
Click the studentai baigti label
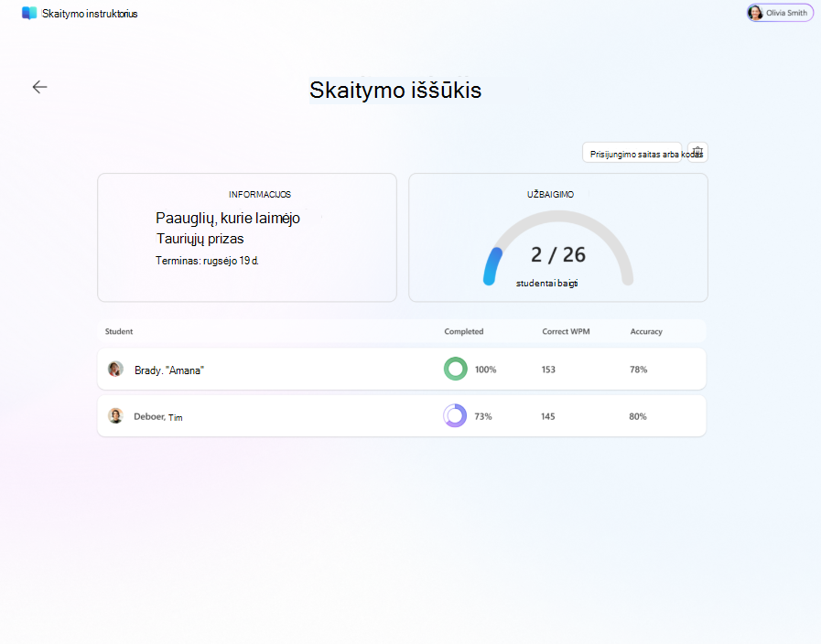(546, 283)
